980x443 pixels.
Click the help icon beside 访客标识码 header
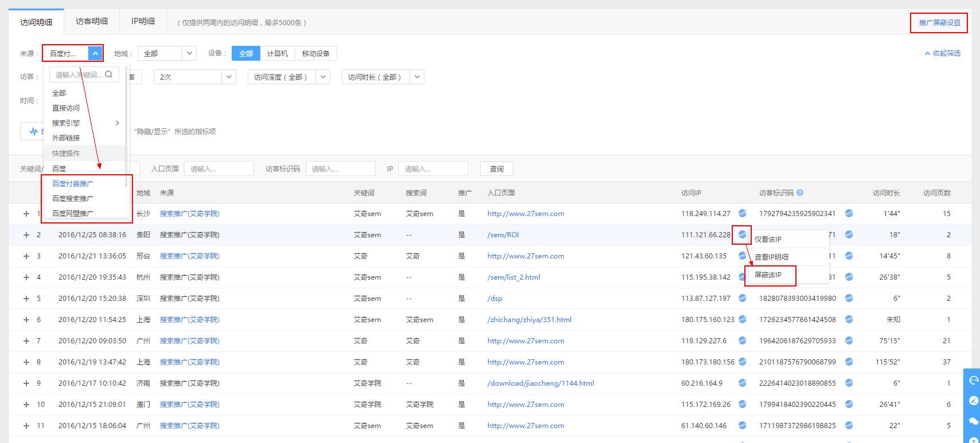pyautogui.click(x=800, y=193)
